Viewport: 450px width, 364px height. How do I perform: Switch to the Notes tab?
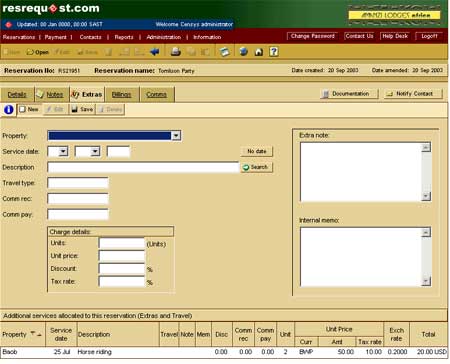(x=52, y=95)
